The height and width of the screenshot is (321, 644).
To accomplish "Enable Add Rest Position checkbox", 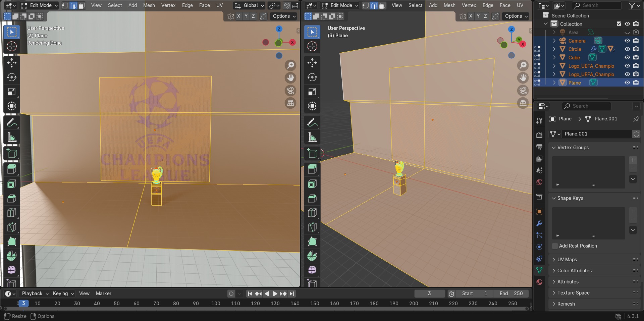I will (x=555, y=246).
